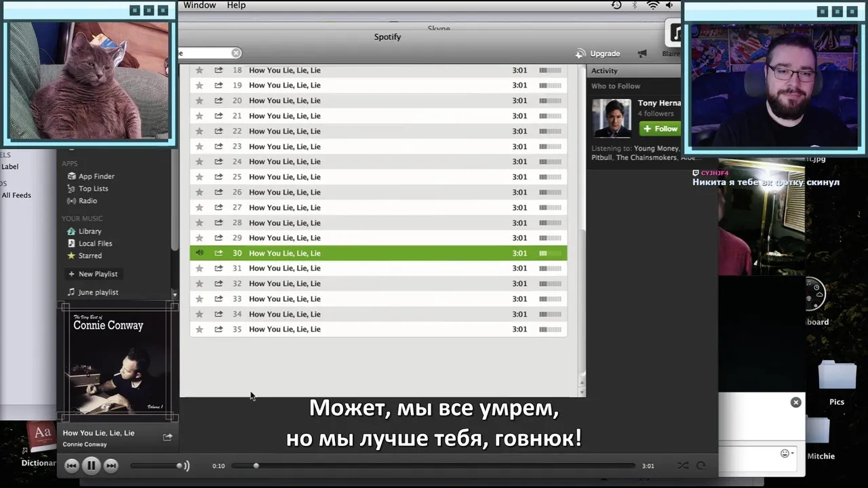The width and height of the screenshot is (868, 488).
Task: Star track 21 How You Lie
Action: tap(199, 116)
